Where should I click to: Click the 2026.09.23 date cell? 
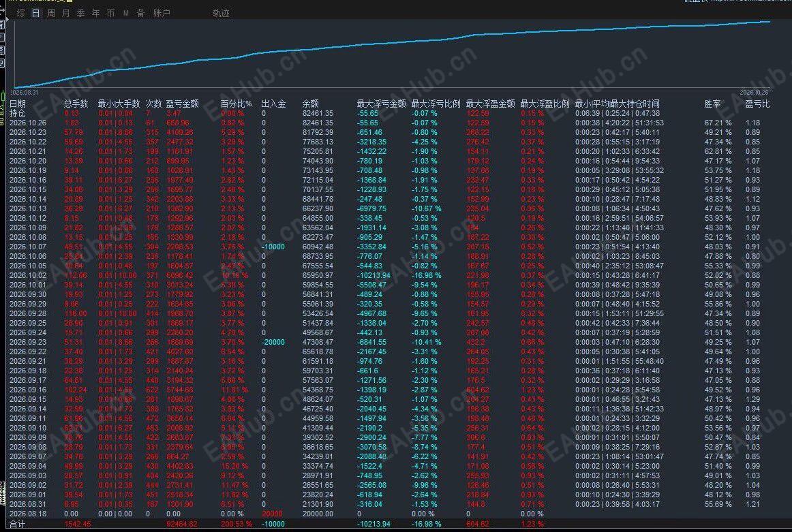[28, 342]
